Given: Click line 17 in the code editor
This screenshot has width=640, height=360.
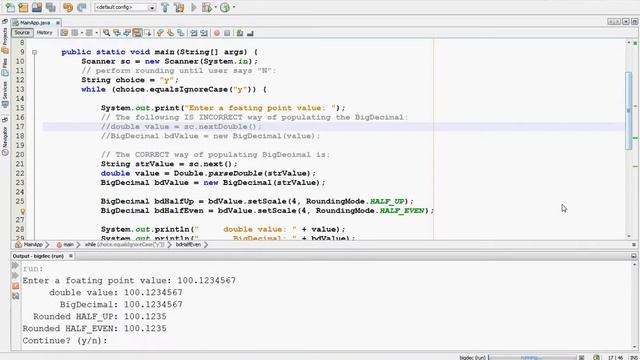Looking at the screenshot, I should click(333, 127).
